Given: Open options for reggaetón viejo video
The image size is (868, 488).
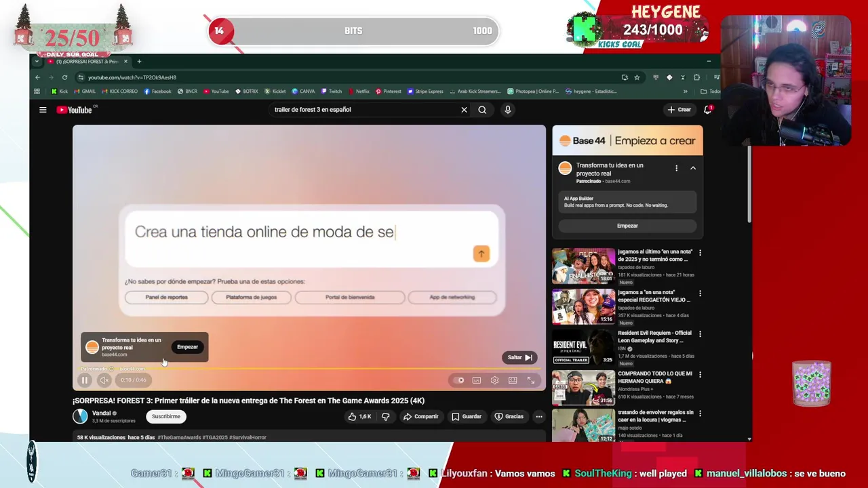Looking at the screenshot, I should click(x=700, y=293).
